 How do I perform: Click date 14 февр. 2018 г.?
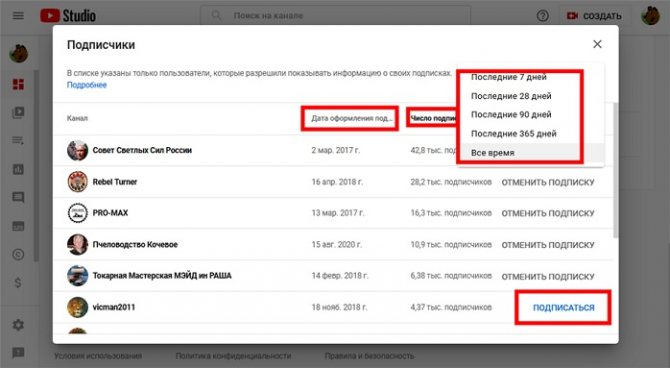pyautogui.click(x=340, y=276)
